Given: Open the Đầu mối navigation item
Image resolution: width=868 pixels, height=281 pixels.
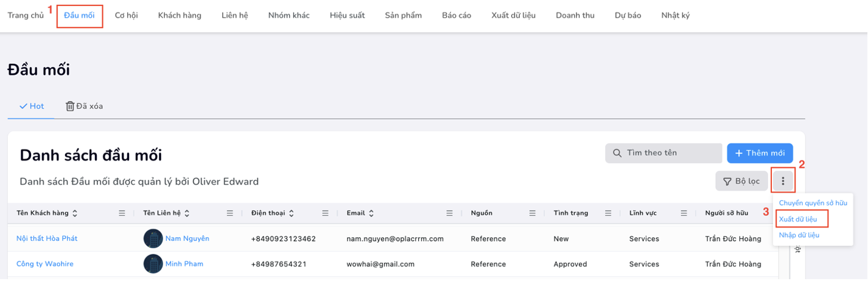Looking at the screenshot, I should 79,15.
